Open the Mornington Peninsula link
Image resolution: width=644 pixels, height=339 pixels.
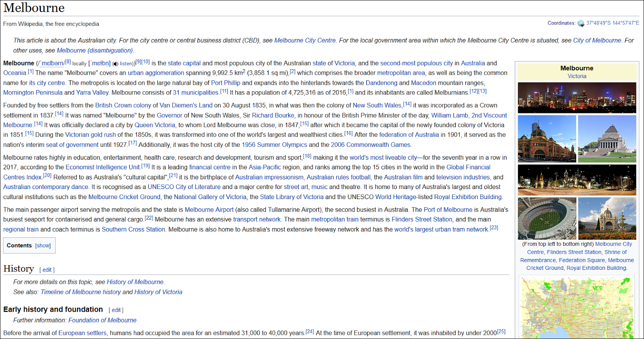click(x=33, y=92)
